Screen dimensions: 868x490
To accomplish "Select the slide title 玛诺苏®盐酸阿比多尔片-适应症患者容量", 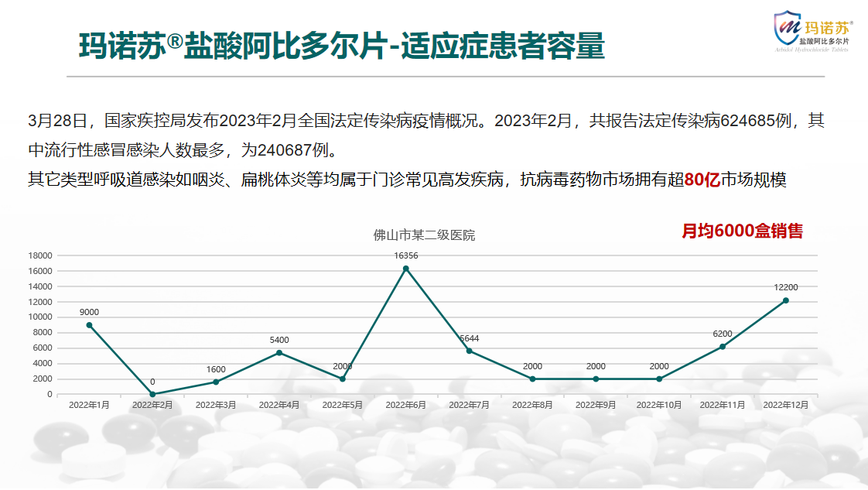I will 341,46.
